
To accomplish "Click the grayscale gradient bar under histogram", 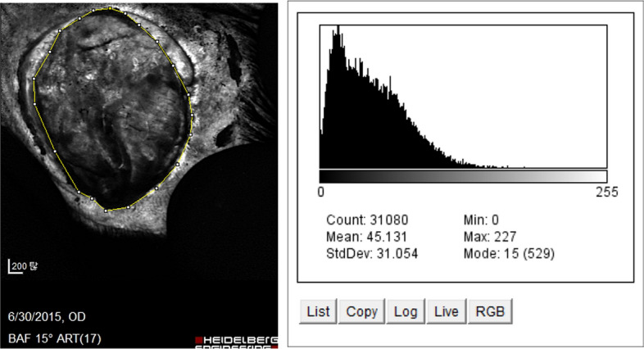I will pos(463,176).
